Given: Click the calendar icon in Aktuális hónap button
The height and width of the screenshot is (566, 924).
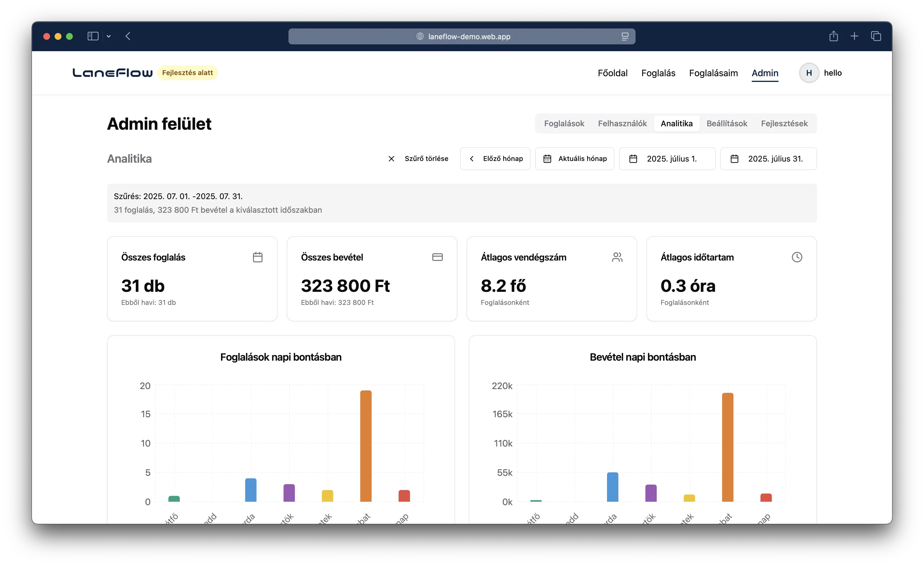Looking at the screenshot, I should pos(547,158).
